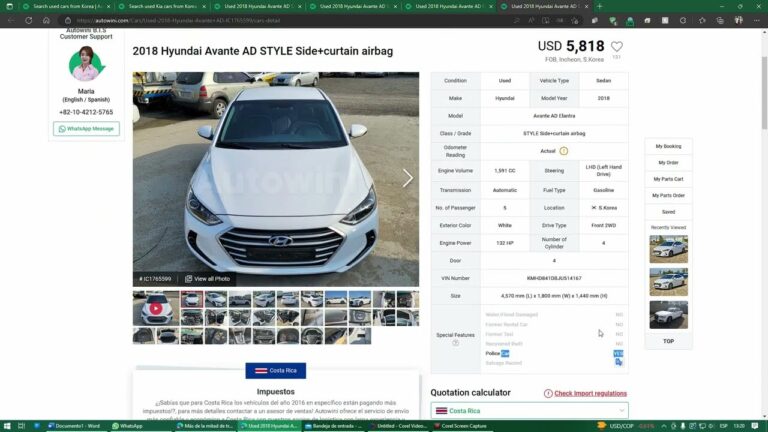Viewport: 768px width, 432px height.
Task: Close the active Hyundai Avante tab
Action: (x=586, y=6)
